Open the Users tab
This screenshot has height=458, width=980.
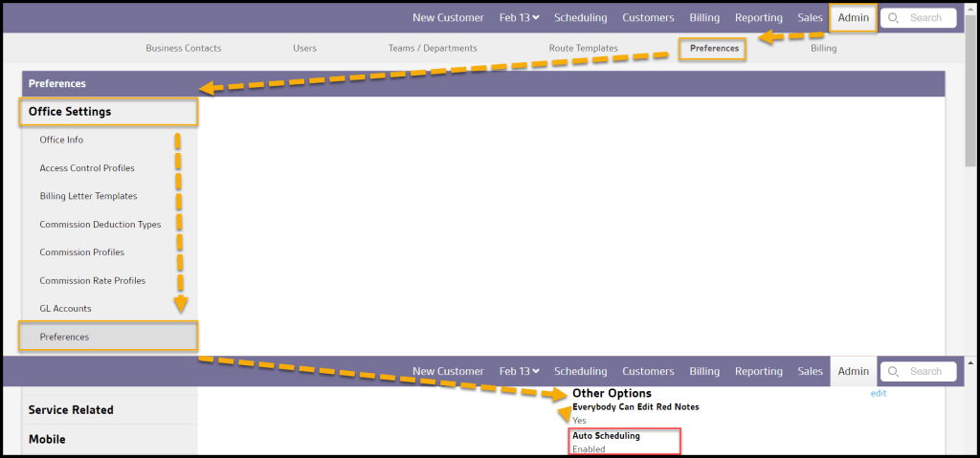pos(304,48)
